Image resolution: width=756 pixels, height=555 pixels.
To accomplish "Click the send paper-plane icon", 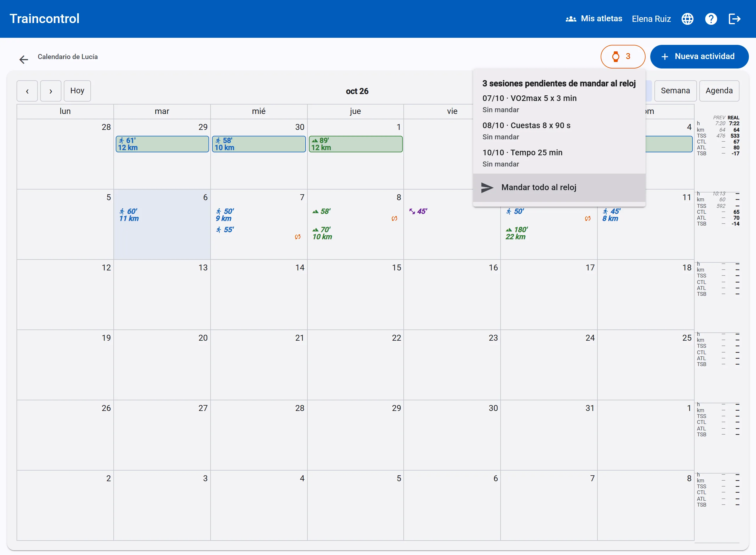I will click(487, 187).
